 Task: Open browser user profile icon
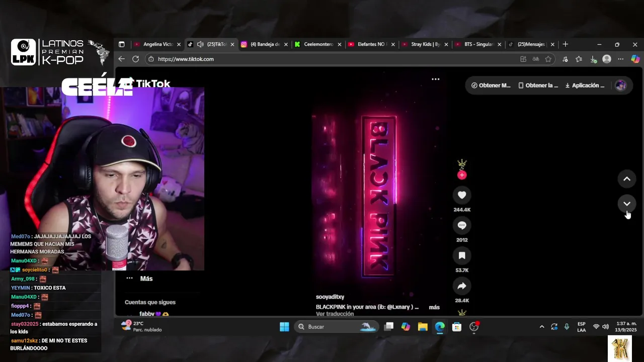coord(607,59)
